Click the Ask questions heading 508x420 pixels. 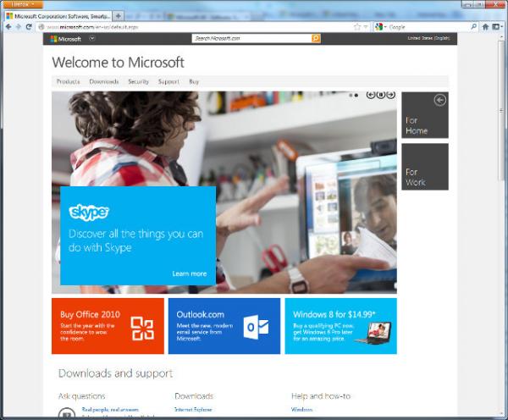pos(81,396)
